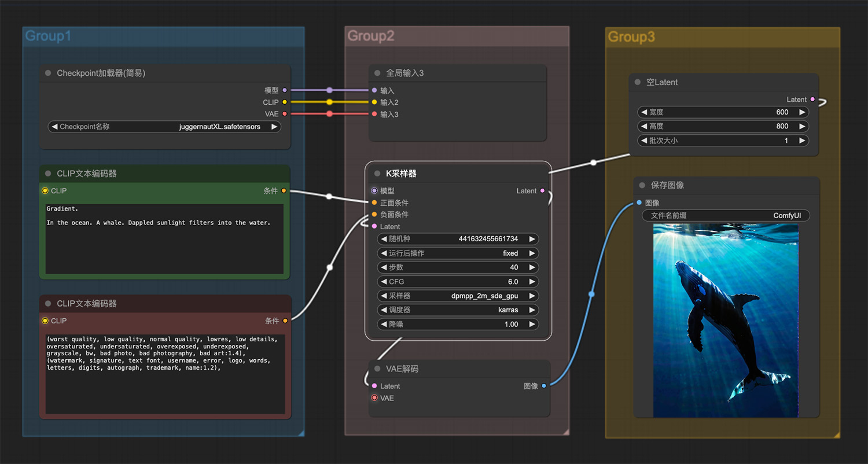Screen dimensions: 868x464
Task: Click the resize corner handle of Group1
Action: [x=301, y=433]
